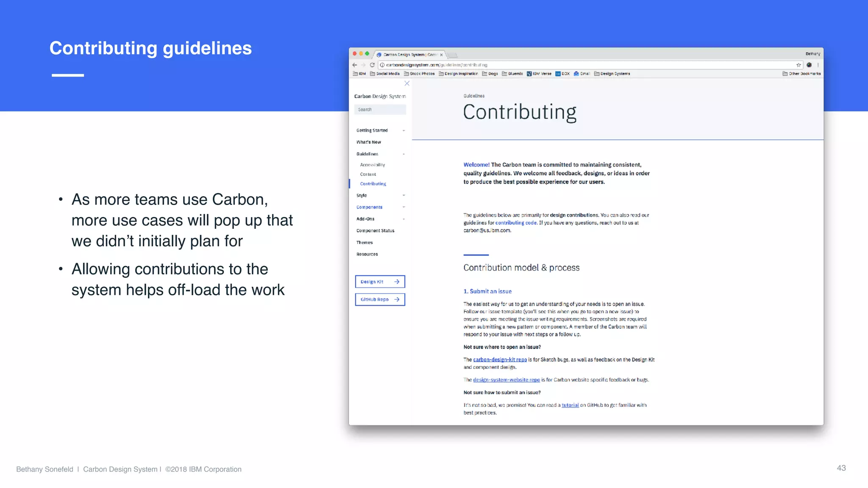Click the browser back arrow
The width and height of the screenshot is (868, 488).
coord(355,65)
